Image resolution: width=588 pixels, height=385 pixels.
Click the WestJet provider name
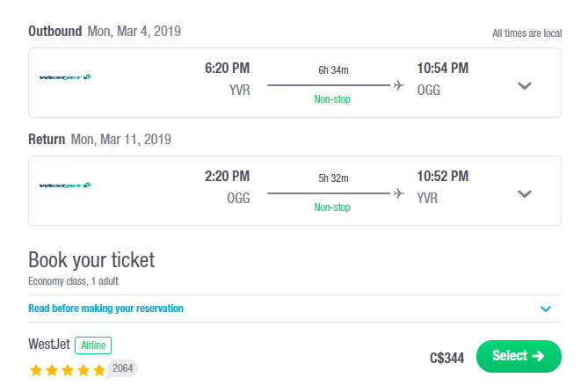pos(49,345)
